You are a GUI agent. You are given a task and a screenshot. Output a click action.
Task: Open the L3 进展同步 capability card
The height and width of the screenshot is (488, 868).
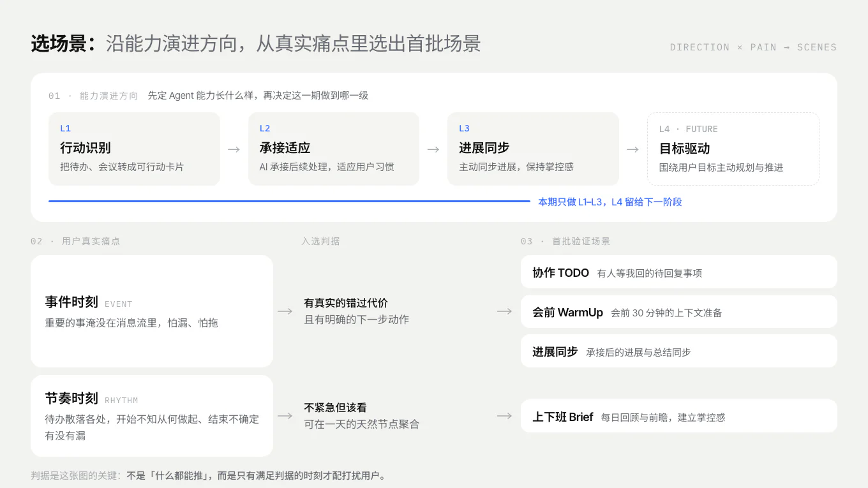click(x=533, y=149)
